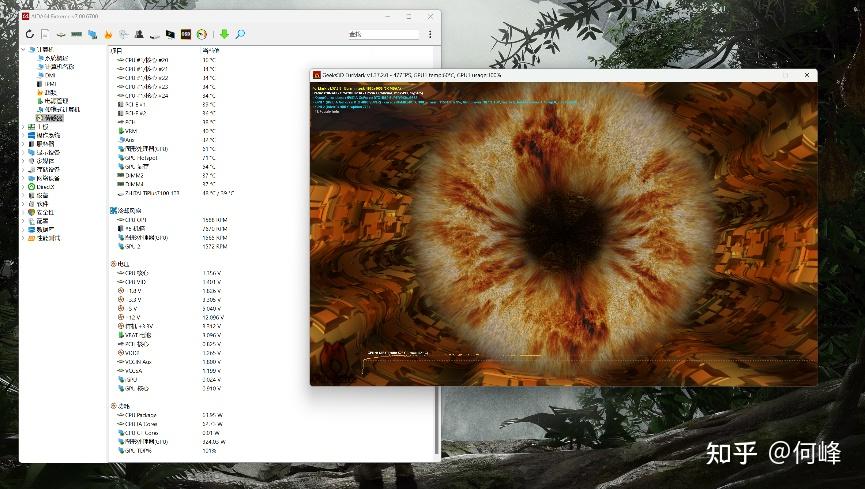Click the DIMM4 temperature row
Image resolution: width=865 pixels, height=489 pixels.
pos(167,184)
